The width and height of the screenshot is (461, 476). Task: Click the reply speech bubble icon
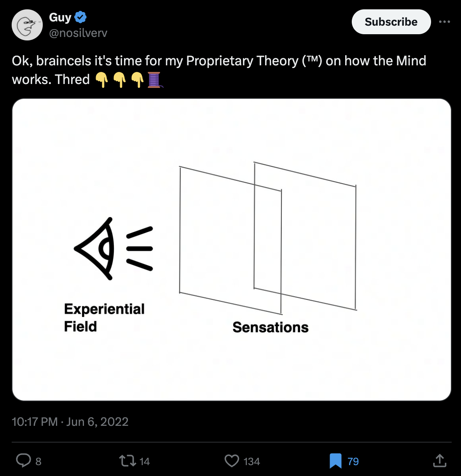(x=23, y=461)
